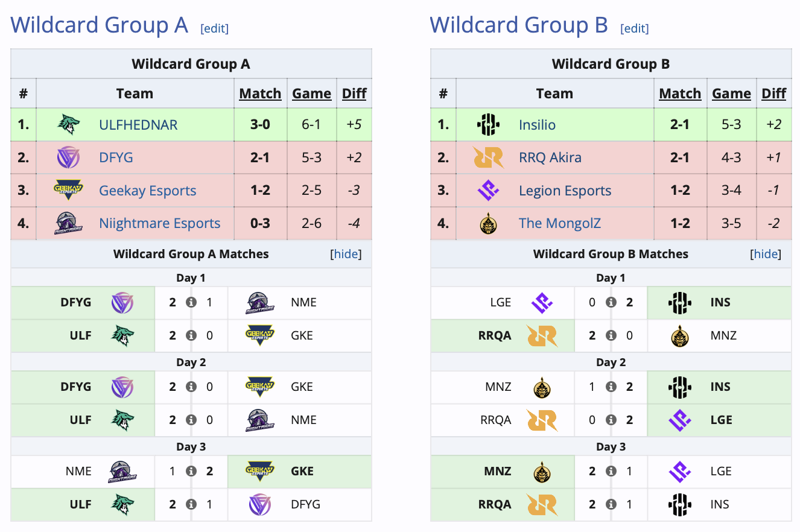Click the ULFHEDNAR wolf logo

[x=69, y=124]
